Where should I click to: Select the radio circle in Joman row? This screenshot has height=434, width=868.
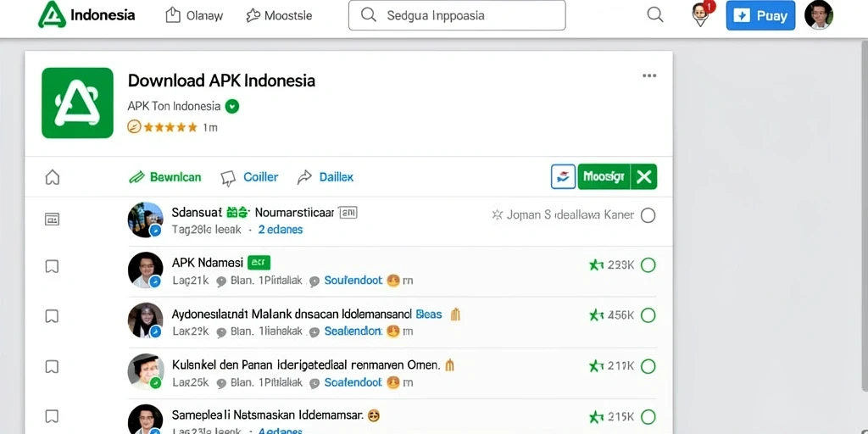pos(648,215)
